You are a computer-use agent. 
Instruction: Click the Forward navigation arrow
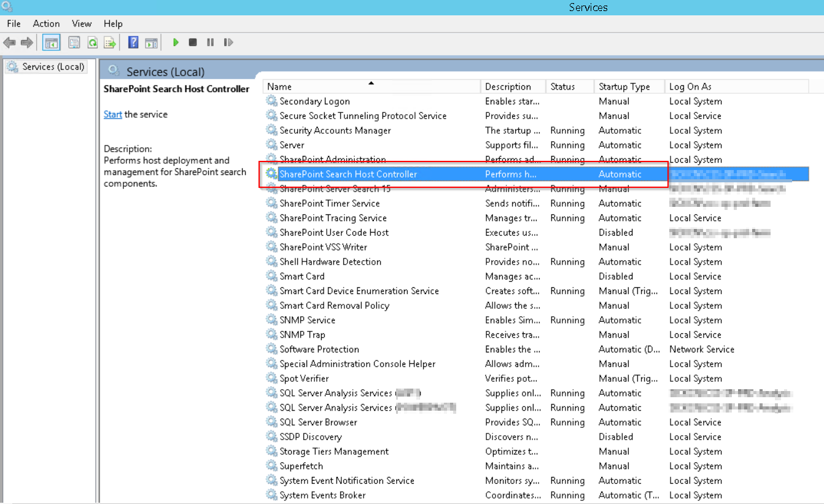click(x=25, y=42)
